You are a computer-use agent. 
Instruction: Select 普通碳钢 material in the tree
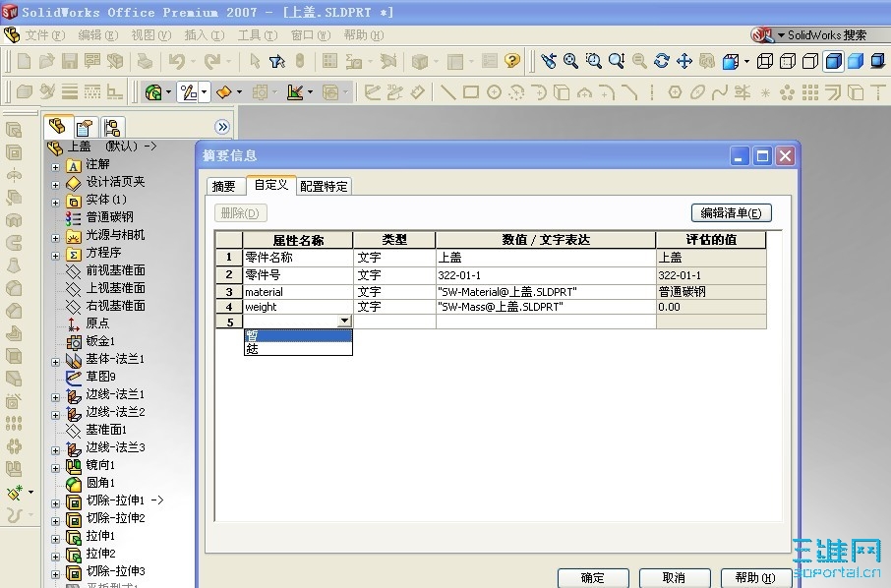click(x=110, y=217)
